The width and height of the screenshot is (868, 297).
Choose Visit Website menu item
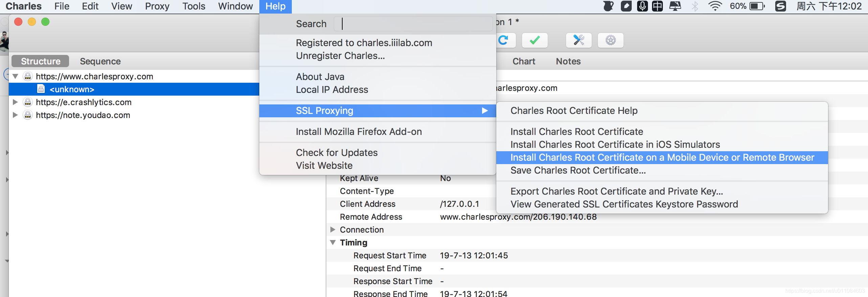click(377, 165)
